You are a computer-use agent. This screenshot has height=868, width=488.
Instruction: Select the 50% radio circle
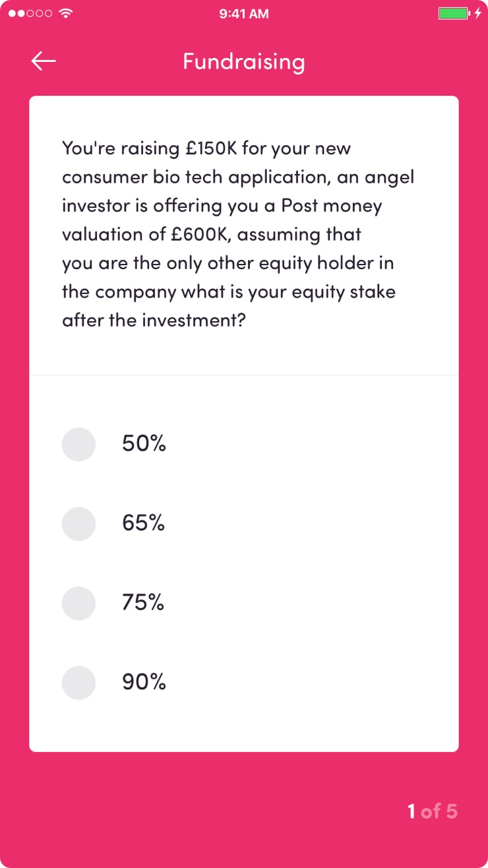click(78, 445)
